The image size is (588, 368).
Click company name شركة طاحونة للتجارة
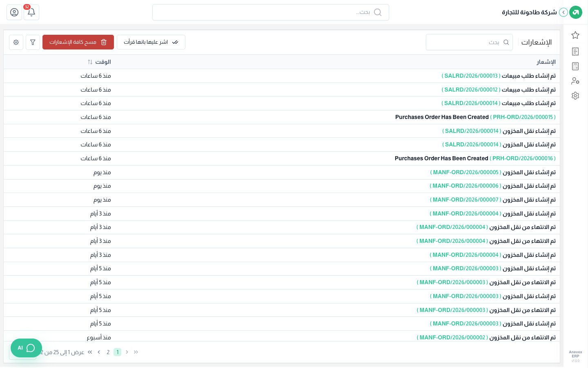(x=529, y=12)
